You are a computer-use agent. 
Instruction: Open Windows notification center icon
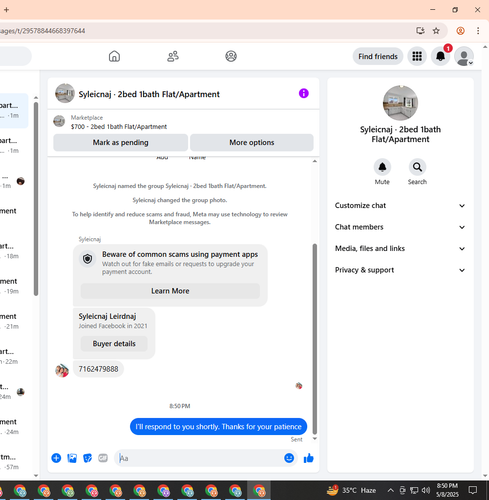473,490
